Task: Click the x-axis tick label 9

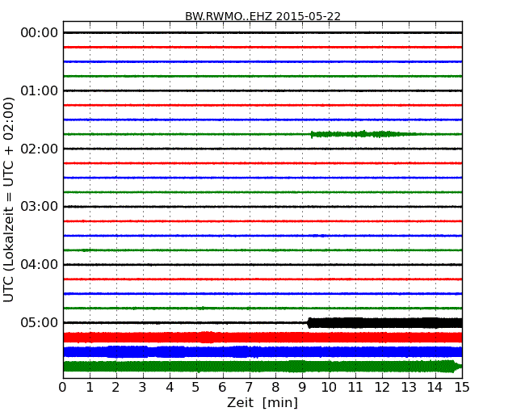Action: tap(302, 388)
